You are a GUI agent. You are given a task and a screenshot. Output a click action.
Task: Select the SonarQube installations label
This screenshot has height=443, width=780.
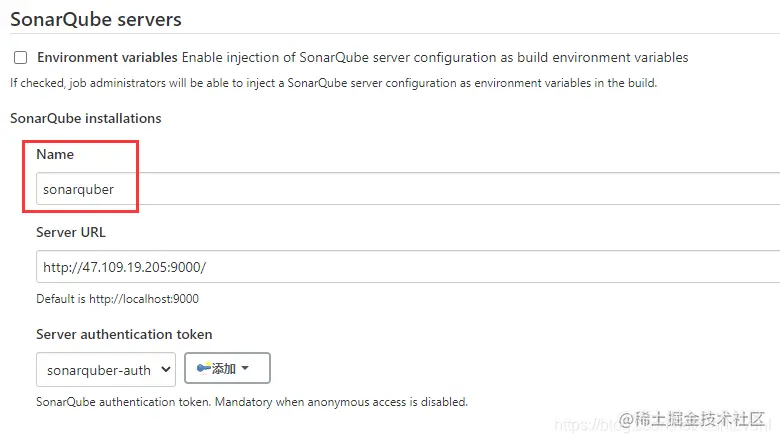coord(86,118)
